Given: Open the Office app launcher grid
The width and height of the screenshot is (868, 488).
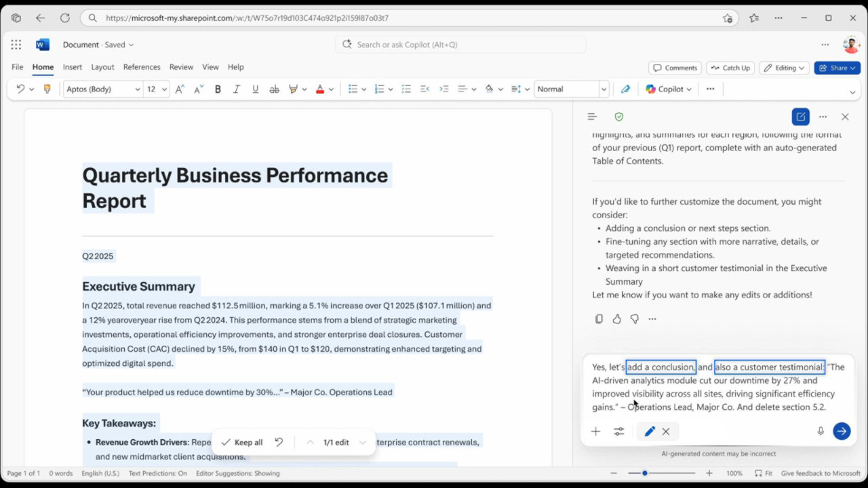Looking at the screenshot, I should tap(16, 45).
